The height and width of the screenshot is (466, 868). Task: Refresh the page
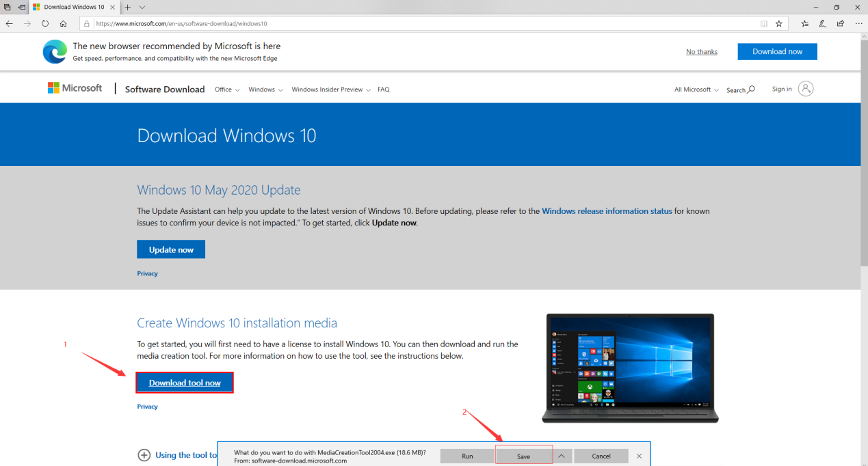coord(45,23)
